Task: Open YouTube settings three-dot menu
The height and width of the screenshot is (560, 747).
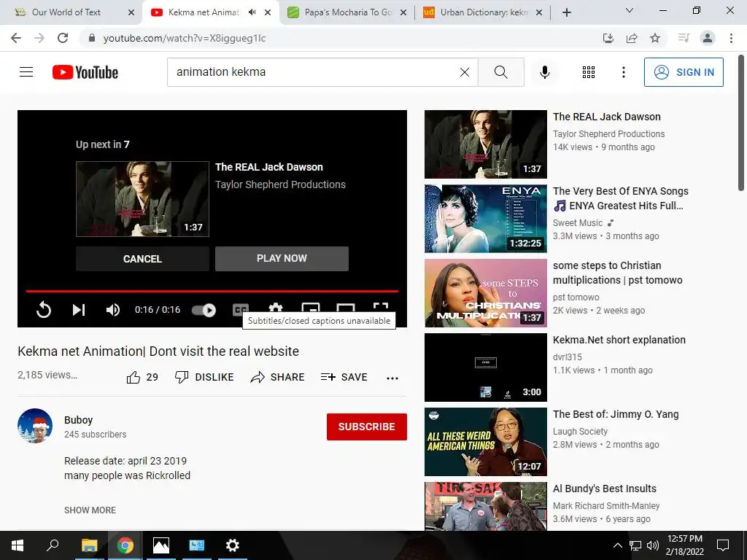Action: (623, 72)
